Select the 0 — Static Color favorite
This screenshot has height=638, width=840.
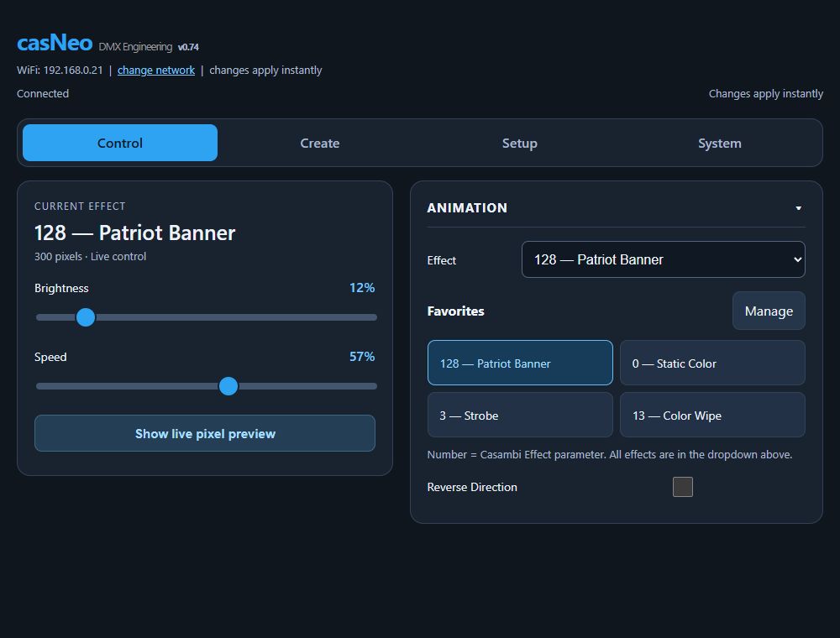coord(712,363)
